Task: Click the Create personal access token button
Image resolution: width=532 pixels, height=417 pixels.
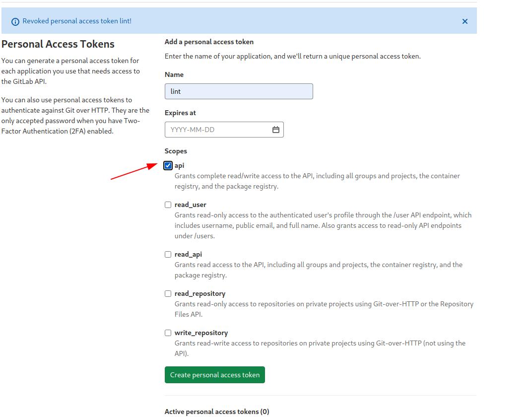Action: point(215,375)
